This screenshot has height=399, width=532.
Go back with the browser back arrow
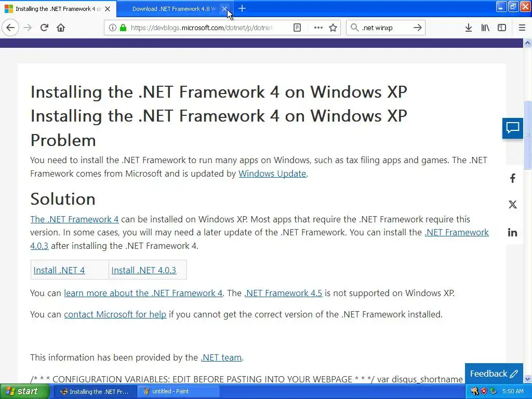(x=10, y=28)
